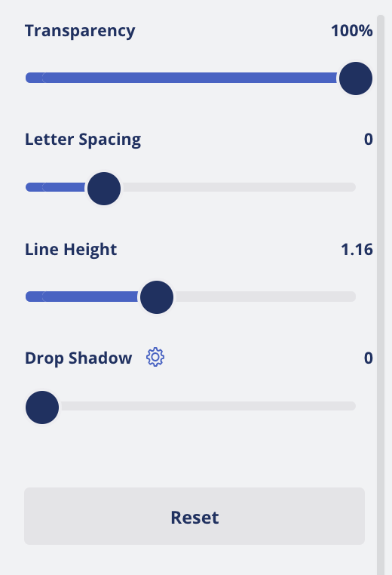Click the 1.16 line height value
392x575 pixels.
click(357, 250)
